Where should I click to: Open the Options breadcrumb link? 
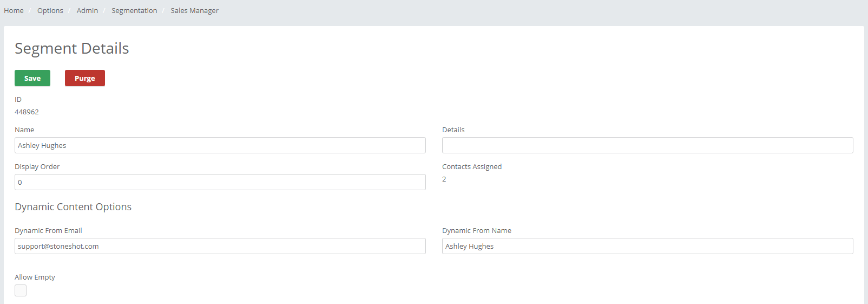[x=50, y=10]
